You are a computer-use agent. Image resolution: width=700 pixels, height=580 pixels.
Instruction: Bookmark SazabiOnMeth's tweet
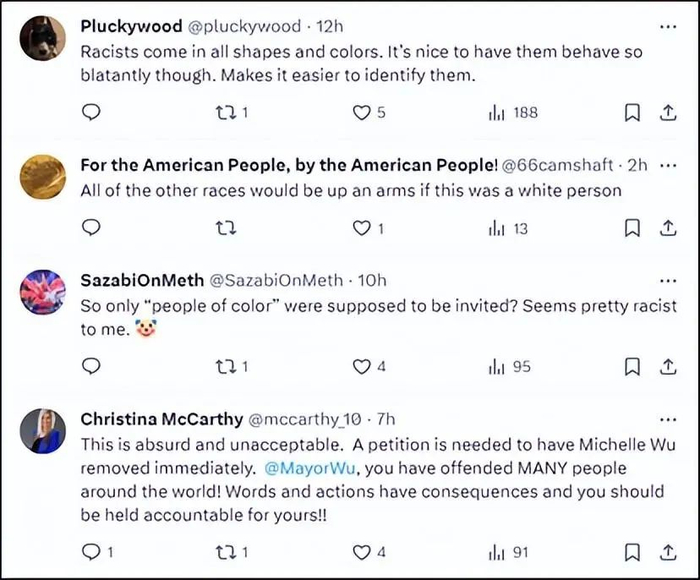632,367
